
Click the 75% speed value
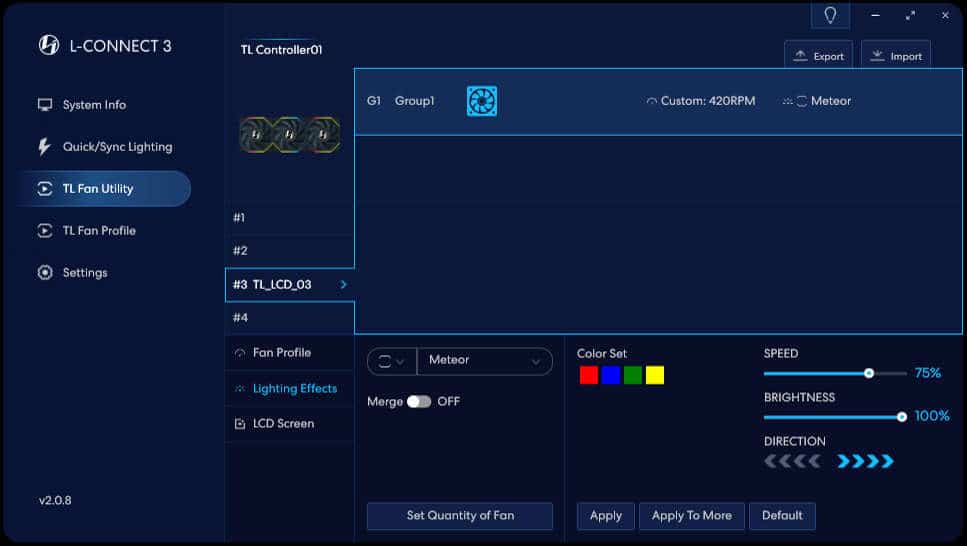pyautogui.click(x=928, y=373)
